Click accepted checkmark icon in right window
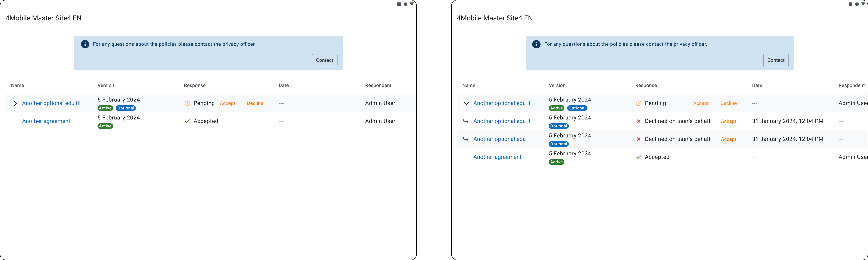This screenshot has height=260, width=868. 639,157
